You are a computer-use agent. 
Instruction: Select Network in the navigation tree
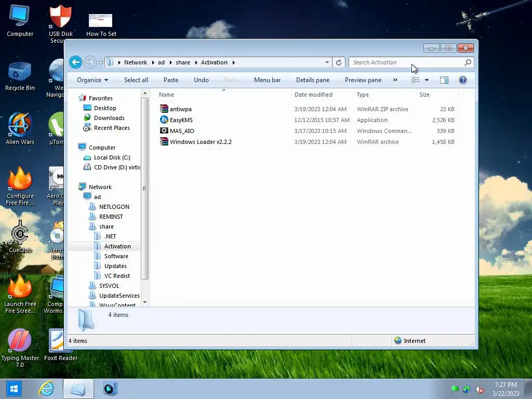coord(100,187)
